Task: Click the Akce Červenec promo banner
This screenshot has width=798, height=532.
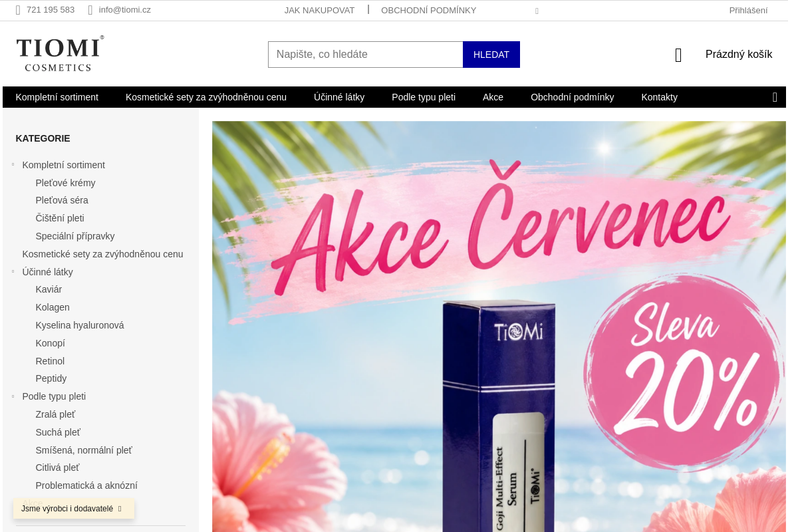Action: (x=499, y=327)
